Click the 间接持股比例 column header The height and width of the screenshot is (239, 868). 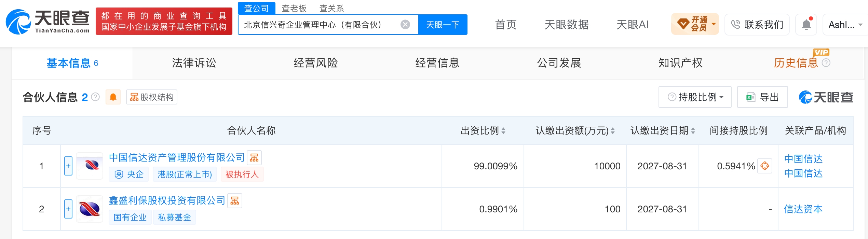(x=738, y=131)
